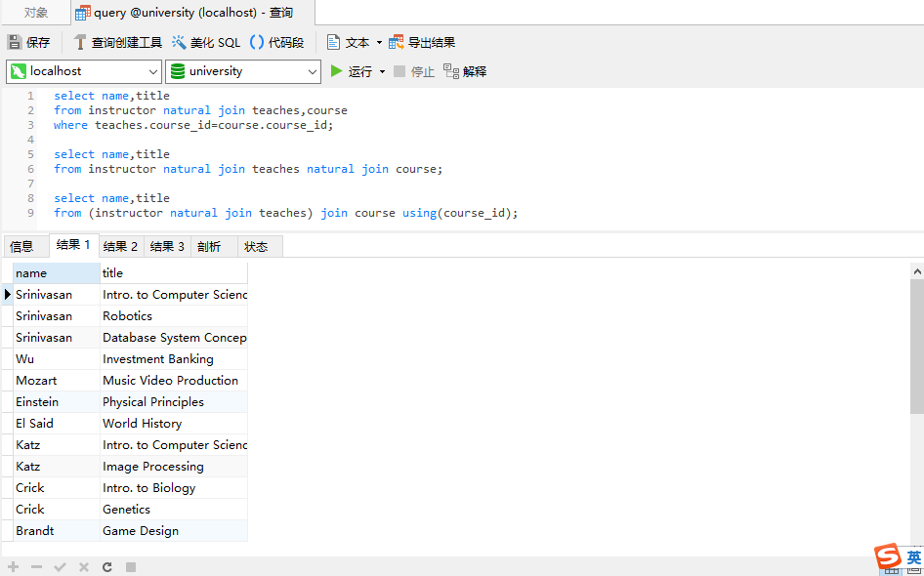
Task: Expand the arrow next to 运行
Action: pyautogui.click(x=382, y=72)
